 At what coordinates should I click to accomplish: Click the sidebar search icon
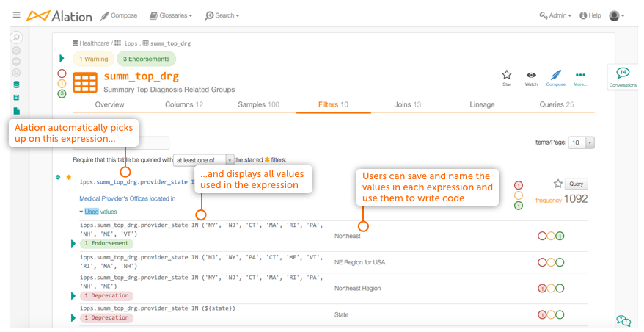pyautogui.click(x=16, y=37)
